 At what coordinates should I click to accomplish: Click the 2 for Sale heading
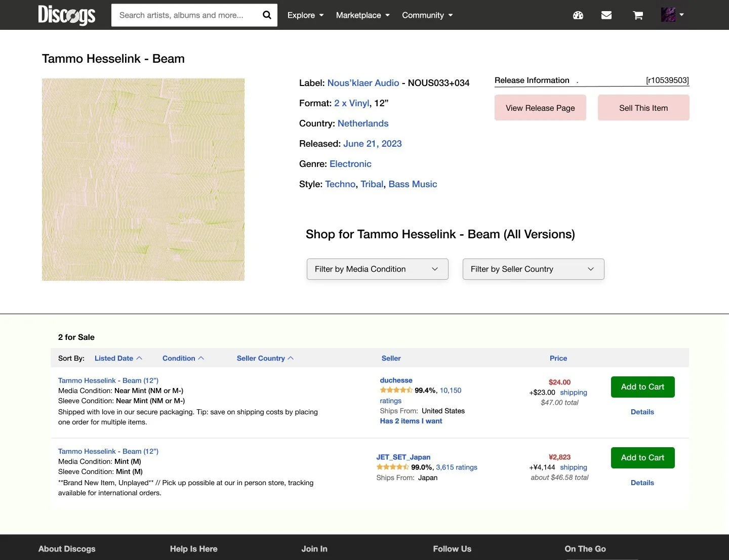76,337
